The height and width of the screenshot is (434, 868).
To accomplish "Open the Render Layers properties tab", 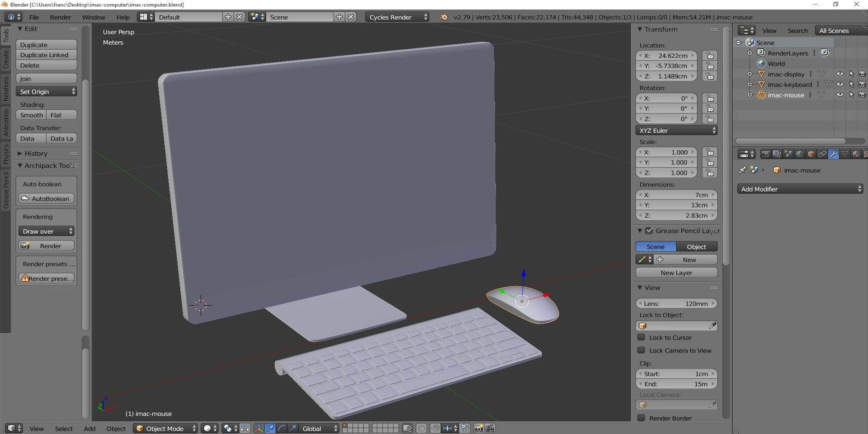I will (x=777, y=154).
